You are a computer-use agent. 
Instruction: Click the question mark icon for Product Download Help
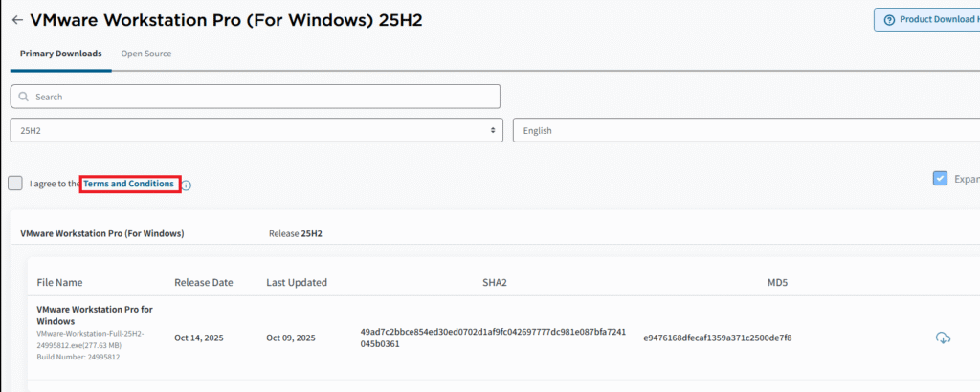tap(888, 19)
